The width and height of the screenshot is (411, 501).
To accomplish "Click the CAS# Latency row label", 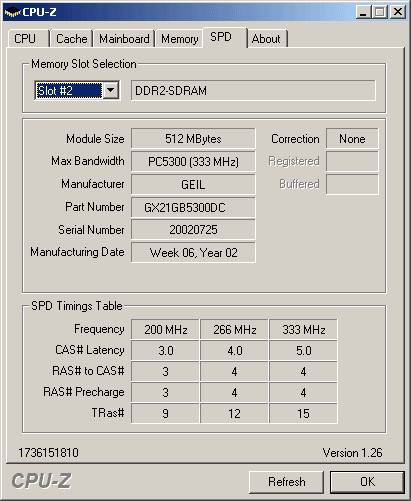I will coord(90,350).
